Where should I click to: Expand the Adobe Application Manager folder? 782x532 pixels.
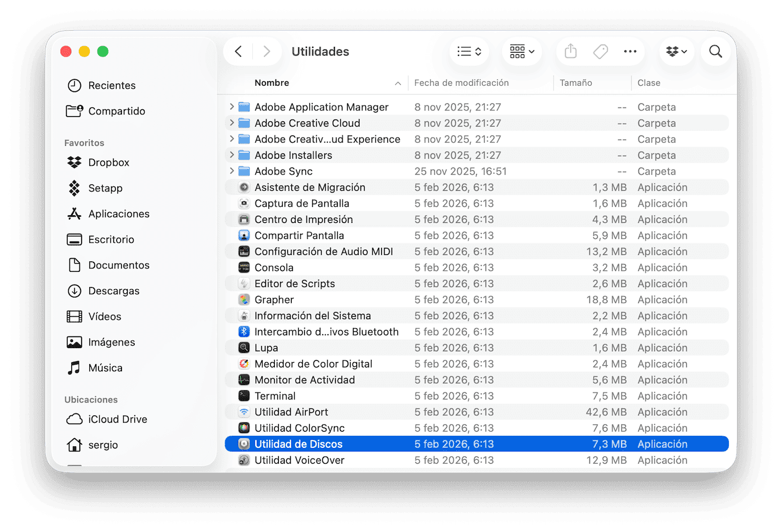(x=232, y=107)
